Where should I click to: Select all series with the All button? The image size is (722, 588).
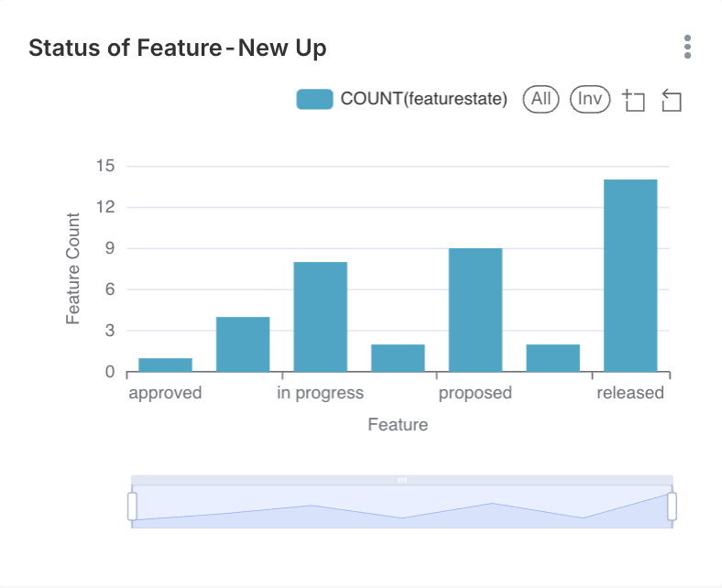click(541, 99)
